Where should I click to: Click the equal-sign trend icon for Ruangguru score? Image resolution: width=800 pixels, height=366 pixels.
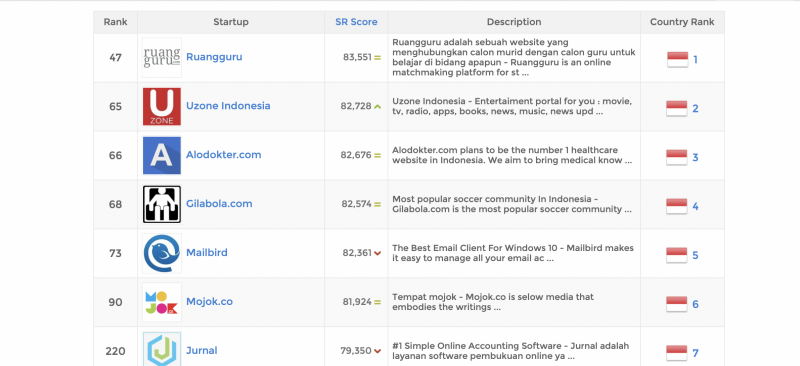point(378,58)
